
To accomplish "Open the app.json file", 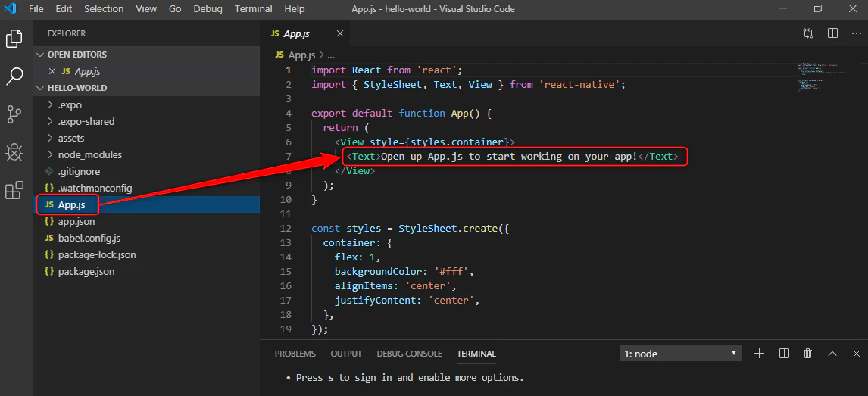I will point(146,221).
